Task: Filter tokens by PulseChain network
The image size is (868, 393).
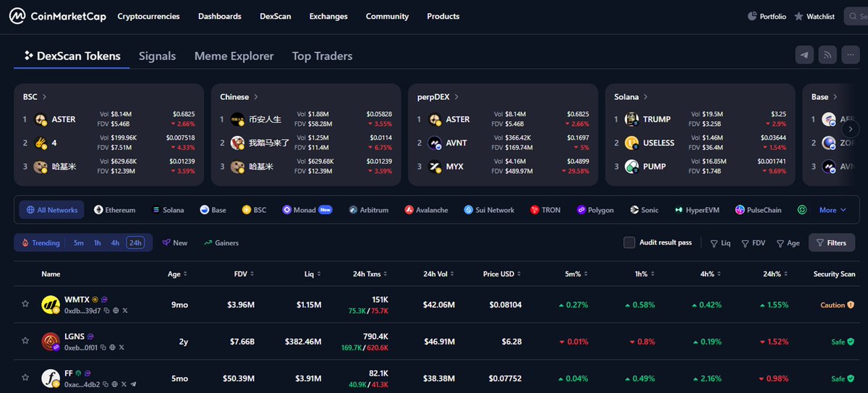Action: click(x=758, y=210)
